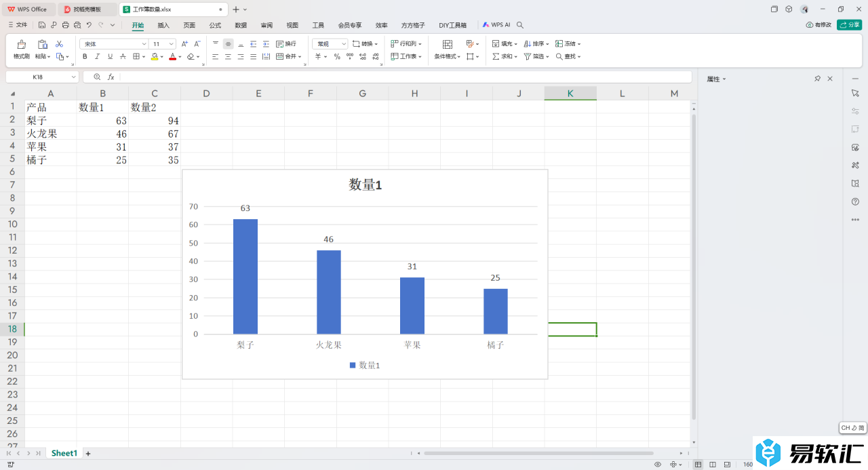The image size is (868, 470).
Task: Open the 文件 File menu
Action: click(18, 25)
